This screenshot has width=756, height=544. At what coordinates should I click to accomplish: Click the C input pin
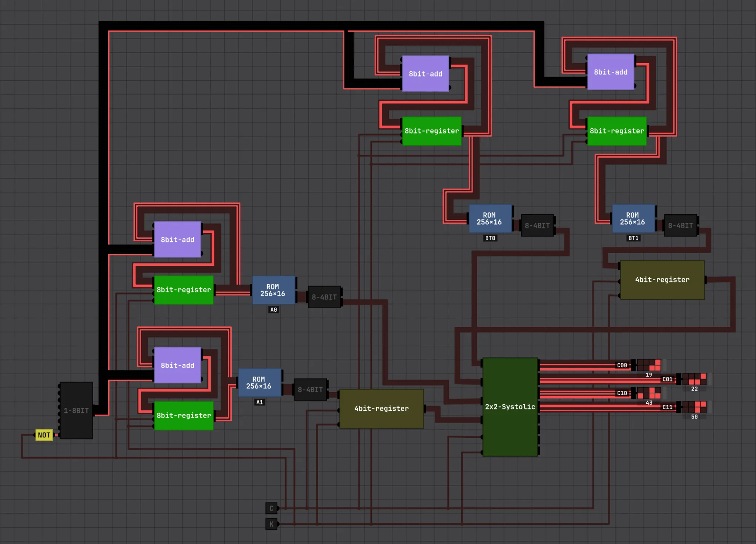pyautogui.click(x=271, y=508)
